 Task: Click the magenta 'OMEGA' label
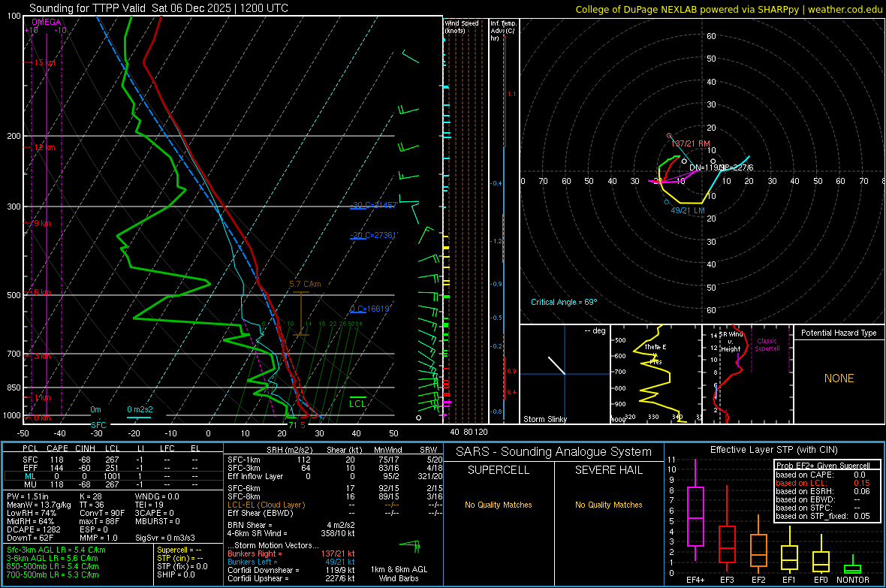[47, 22]
